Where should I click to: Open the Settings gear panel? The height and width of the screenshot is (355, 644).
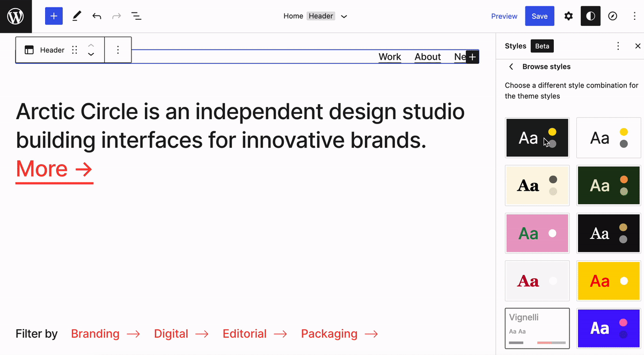568,16
